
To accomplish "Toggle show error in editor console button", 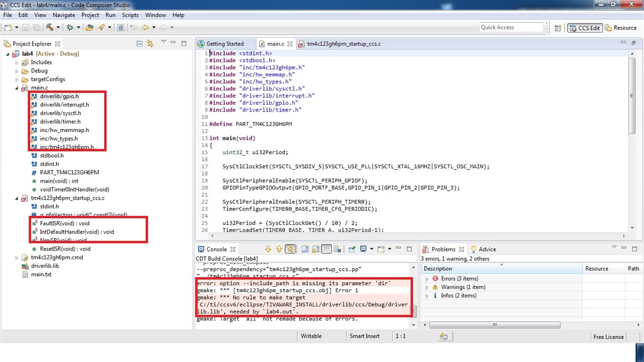I will (x=290, y=249).
